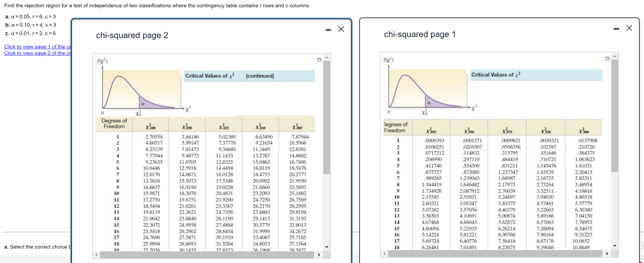Viewport: 644px width, 263px height.
Task: Minimize the chi-squared page 1 dialog
Action: coord(616,29)
